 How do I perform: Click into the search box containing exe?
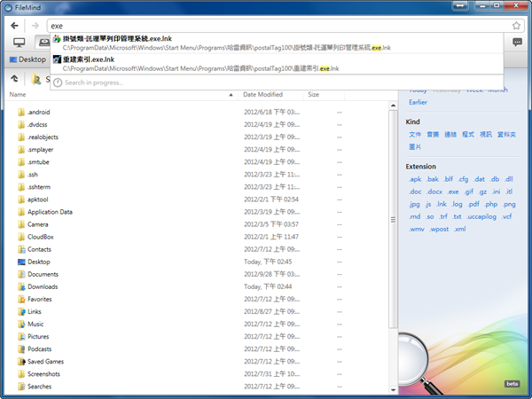point(266,26)
